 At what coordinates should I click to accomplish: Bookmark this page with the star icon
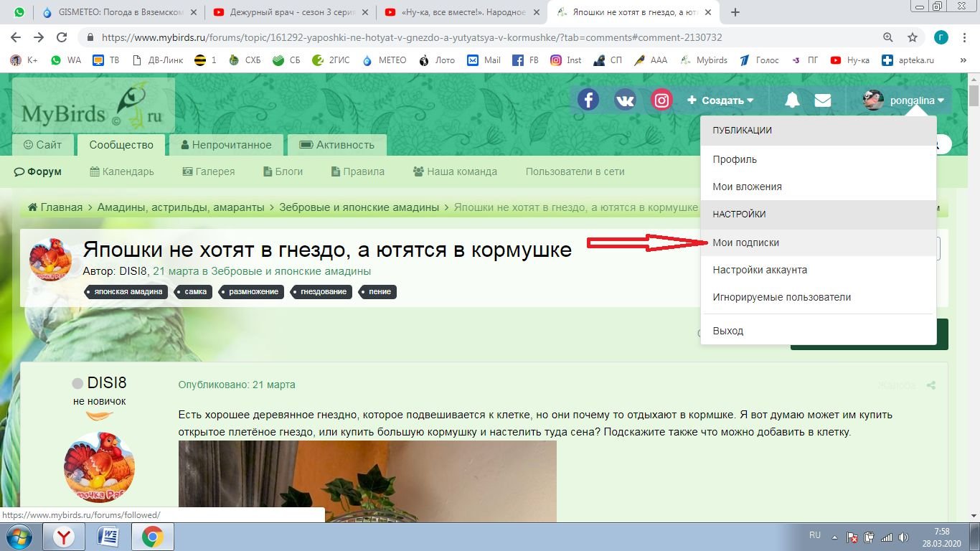click(x=912, y=37)
